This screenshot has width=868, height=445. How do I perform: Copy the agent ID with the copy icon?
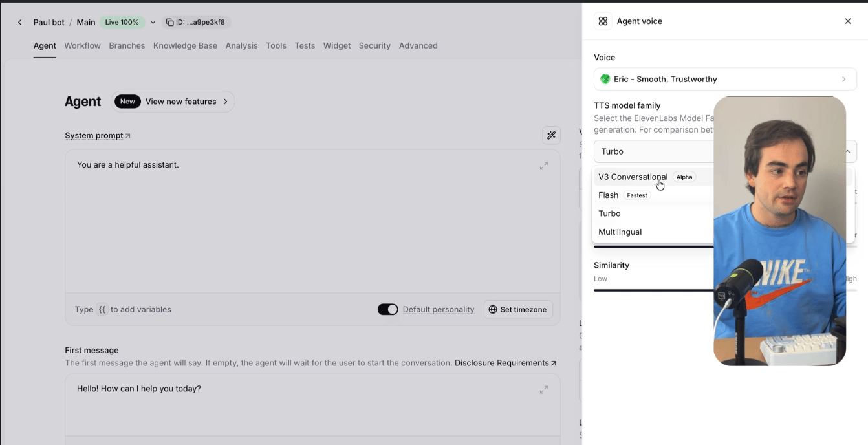170,22
